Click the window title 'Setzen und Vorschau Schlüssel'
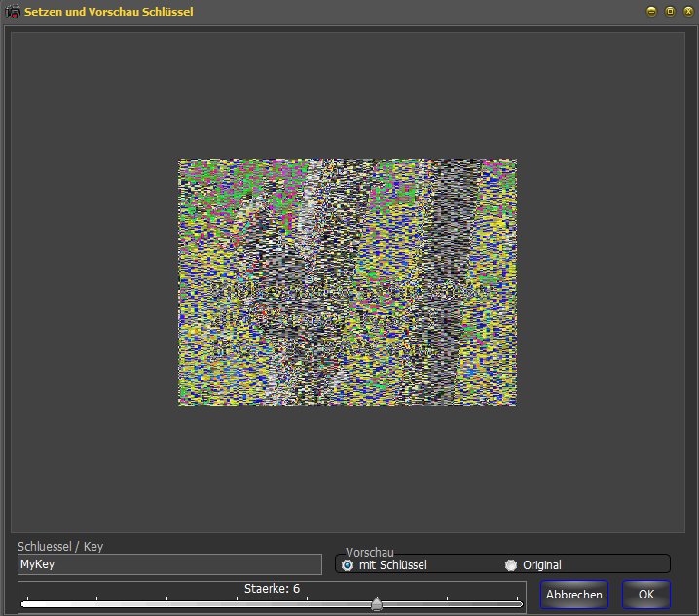The image size is (699, 616). [109, 12]
